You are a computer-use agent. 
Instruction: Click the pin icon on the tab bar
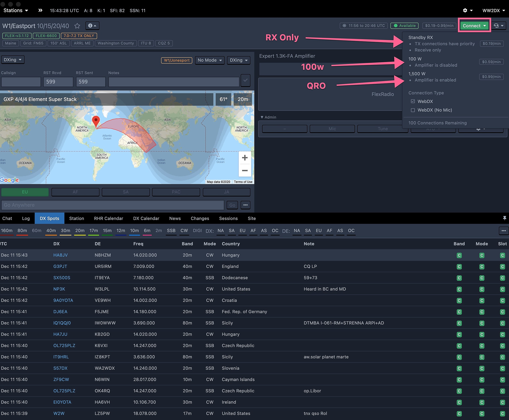pyautogui.click(x=504, y=218)
